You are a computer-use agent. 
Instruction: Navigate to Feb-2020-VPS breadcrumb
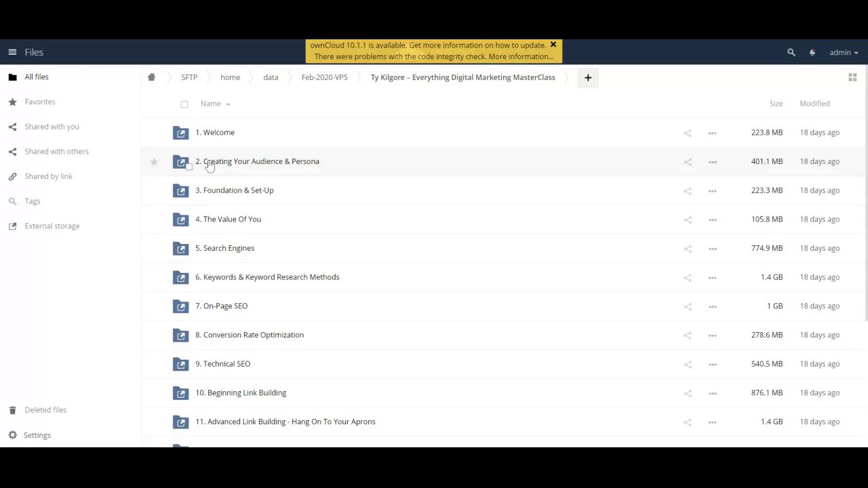click(324, 77)
